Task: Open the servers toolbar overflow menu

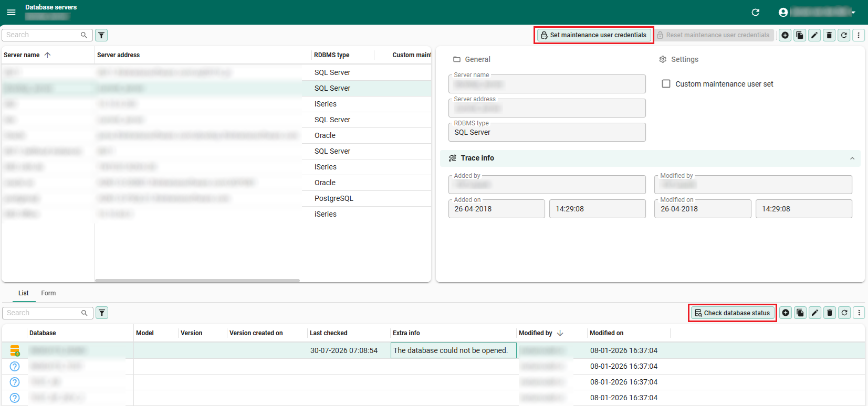Action: 859,35
